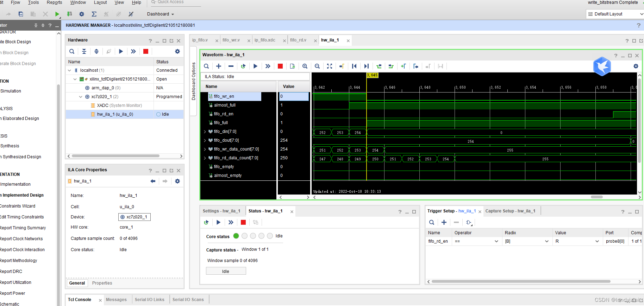Click the red stop trigger button in the Waveform toolbar

[x=280, y=66]
